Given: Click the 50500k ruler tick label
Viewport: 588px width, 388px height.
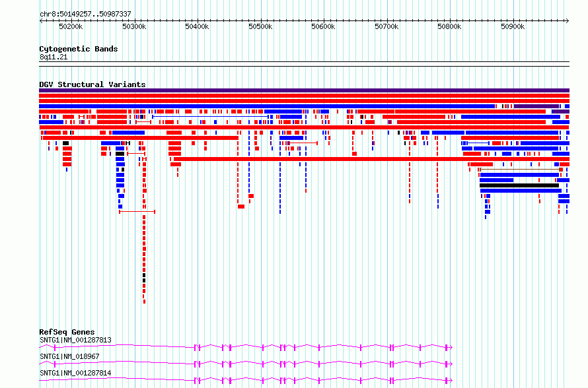Looking at the screenshot, I should (x=260, y=26).
